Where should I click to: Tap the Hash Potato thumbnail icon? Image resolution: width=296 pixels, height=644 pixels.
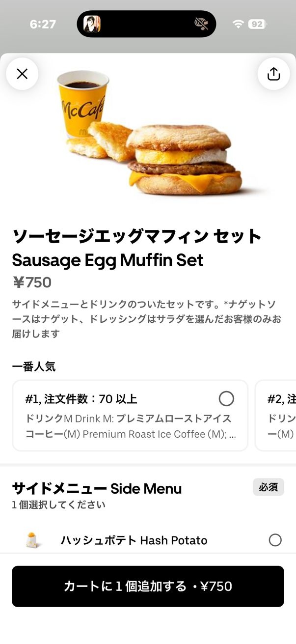[x=32, y=540]
